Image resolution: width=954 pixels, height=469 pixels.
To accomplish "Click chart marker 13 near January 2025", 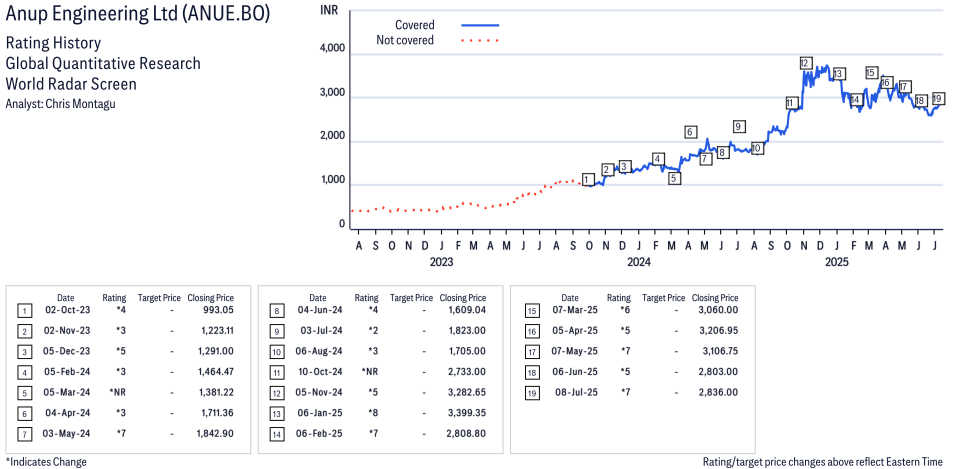I will click(838, 74).
